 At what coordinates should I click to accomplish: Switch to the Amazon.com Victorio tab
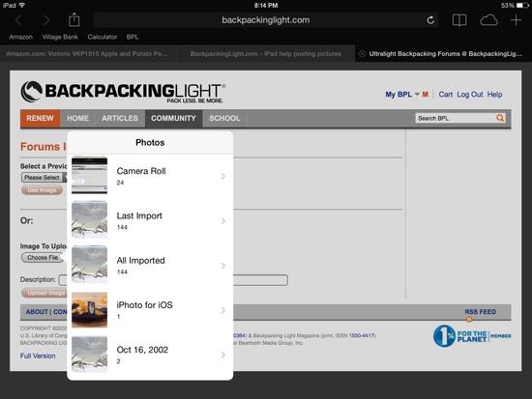click(87, 53)
